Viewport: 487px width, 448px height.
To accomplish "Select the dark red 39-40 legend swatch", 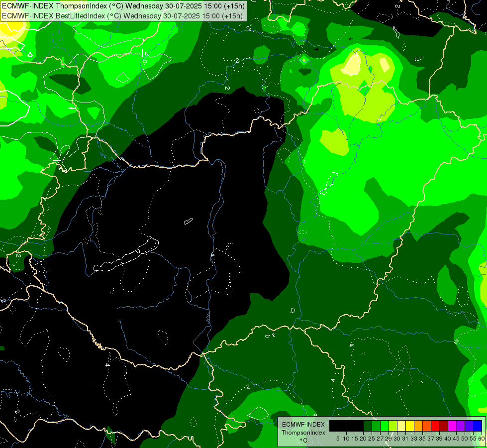I will point(444,426).
